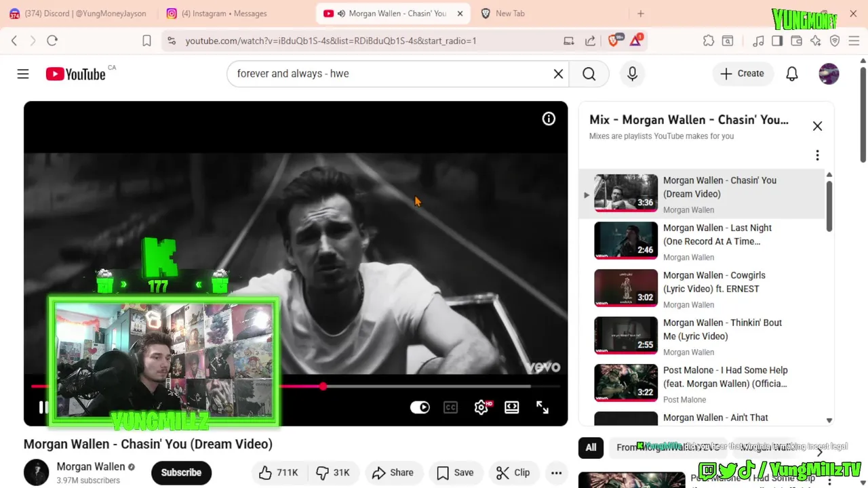The width and height of the screenshot is (868, 488).
Task: Open the account avatar menu
Action: (x=829, y=74)
